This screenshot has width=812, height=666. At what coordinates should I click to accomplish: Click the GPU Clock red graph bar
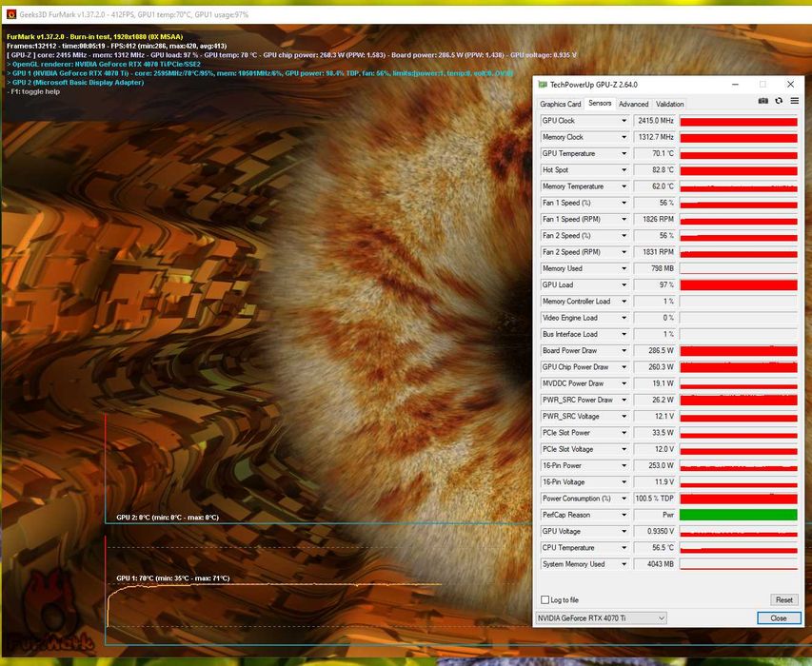point(738,121)
